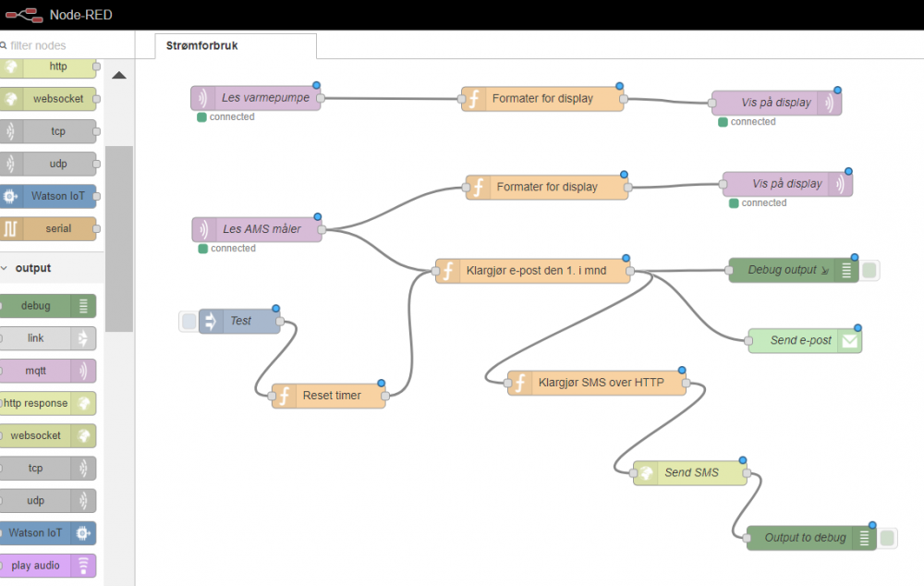Click the serial node's waveform icon in palette
This screenshot has width=924, height=586.
point(10,228)
